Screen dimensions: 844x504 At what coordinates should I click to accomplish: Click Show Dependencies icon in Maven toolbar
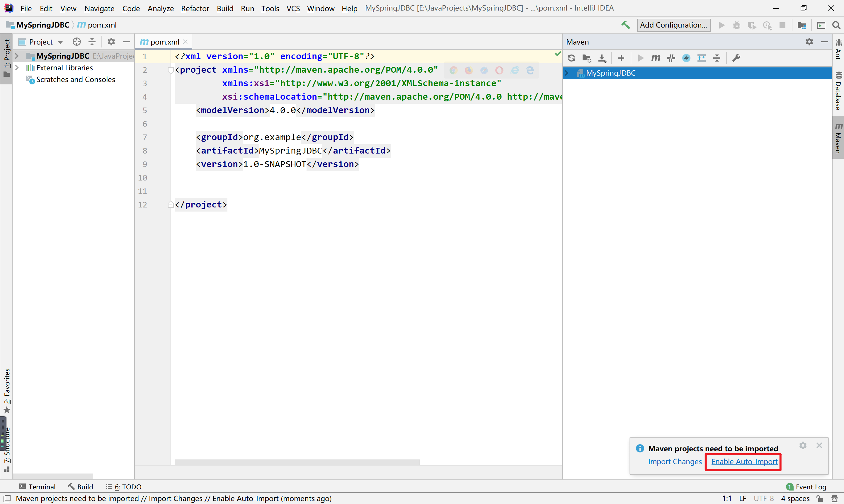click(701, 58)
